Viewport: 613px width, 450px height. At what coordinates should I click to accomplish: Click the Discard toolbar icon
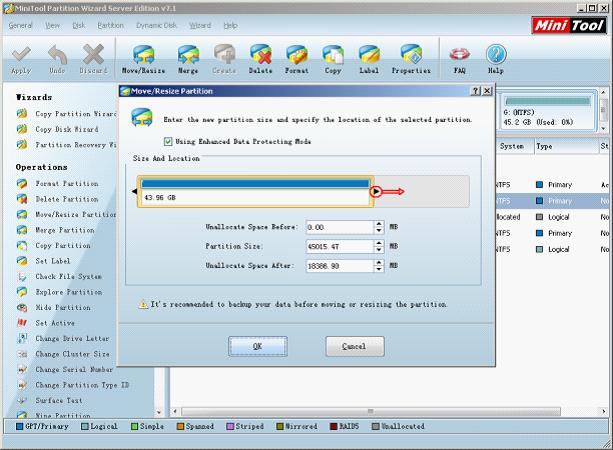tap(93, 60)
